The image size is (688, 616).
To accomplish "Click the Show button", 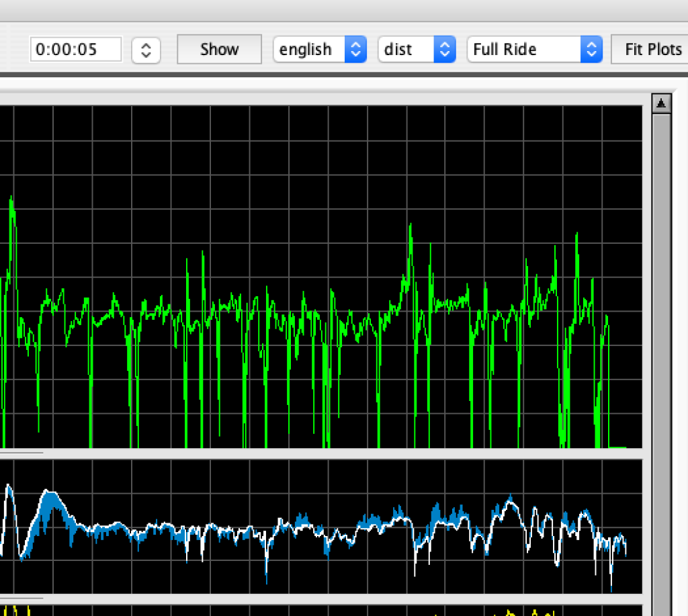I will click(219, 49).
